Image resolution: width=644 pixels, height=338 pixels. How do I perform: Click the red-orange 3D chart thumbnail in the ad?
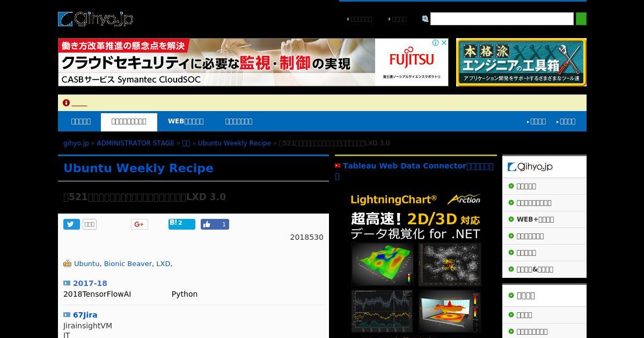pos(450,311)
